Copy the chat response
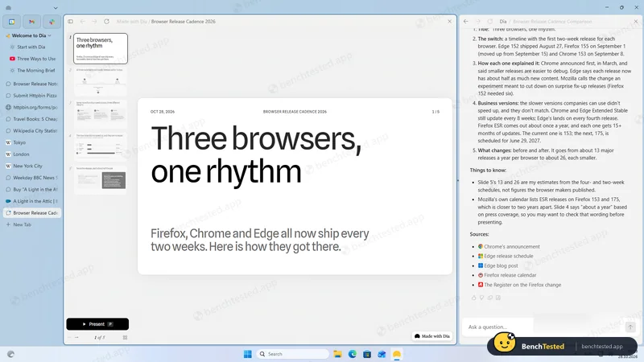644x362 pixels. (x=490, y=298)
